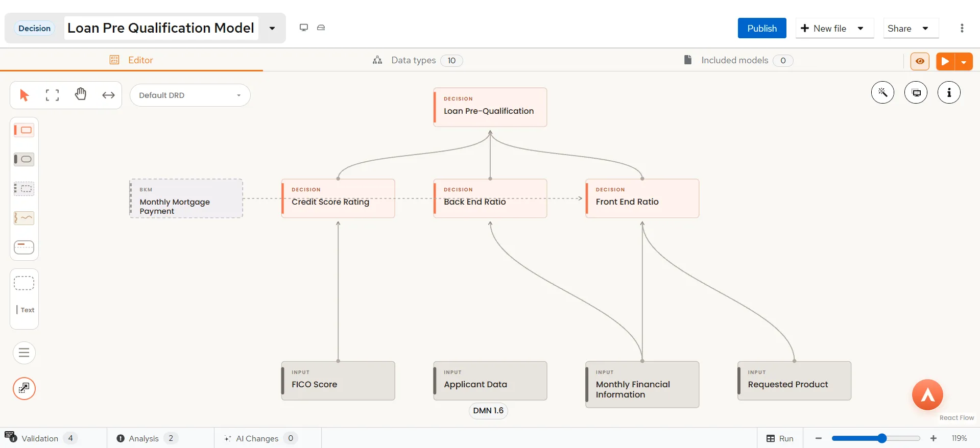Open the Share dropdown
This screenshot has width=980, height=448.
[911, 28]
